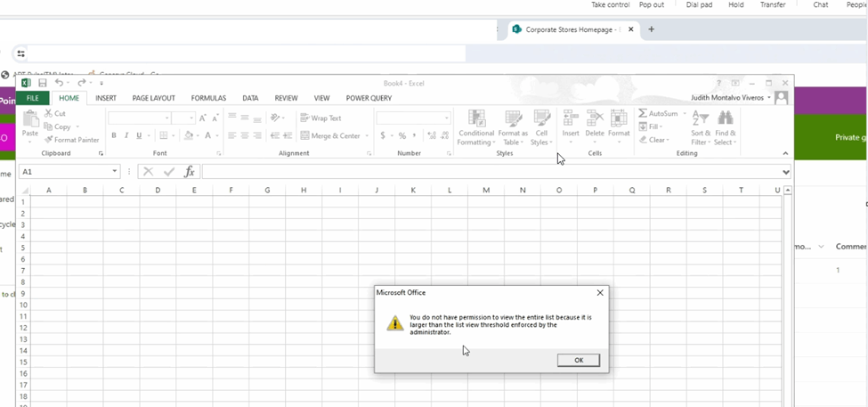Image resolution: width=868 pixels, height=407 pixels.
Task: Open the FORMULAS ribbon tab
Action: tap(208, 98)
